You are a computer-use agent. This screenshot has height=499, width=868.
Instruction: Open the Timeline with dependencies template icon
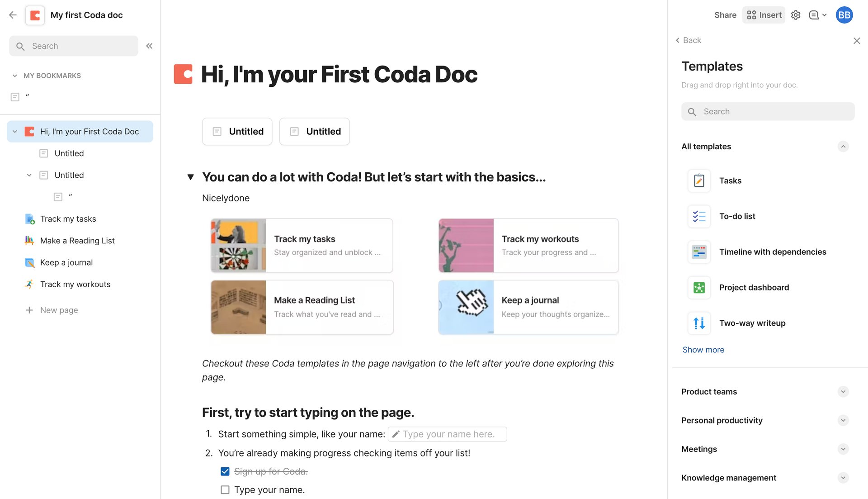point(699,252)
